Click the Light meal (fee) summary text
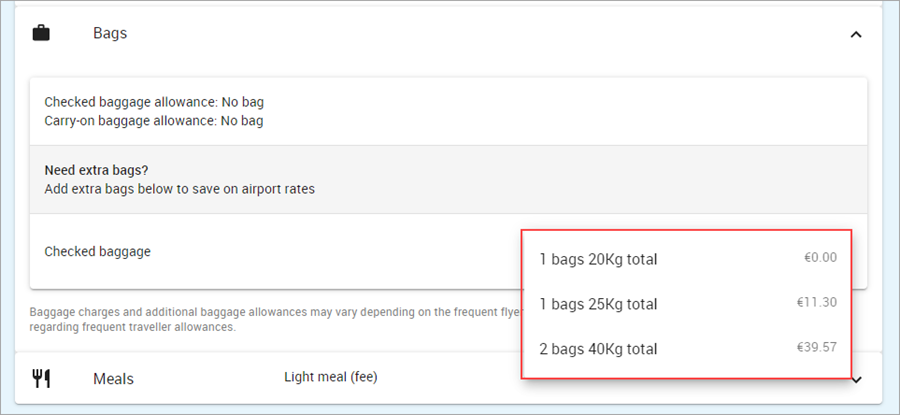This screenshot has height=415, width=900. tap(331, 377)
